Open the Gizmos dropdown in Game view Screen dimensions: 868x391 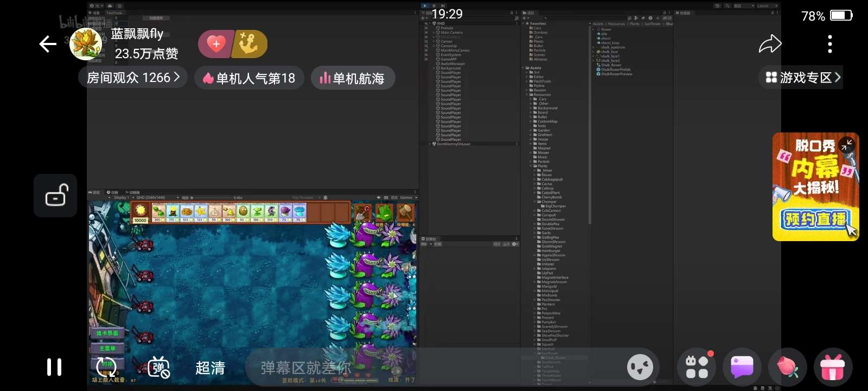point(408,198)
